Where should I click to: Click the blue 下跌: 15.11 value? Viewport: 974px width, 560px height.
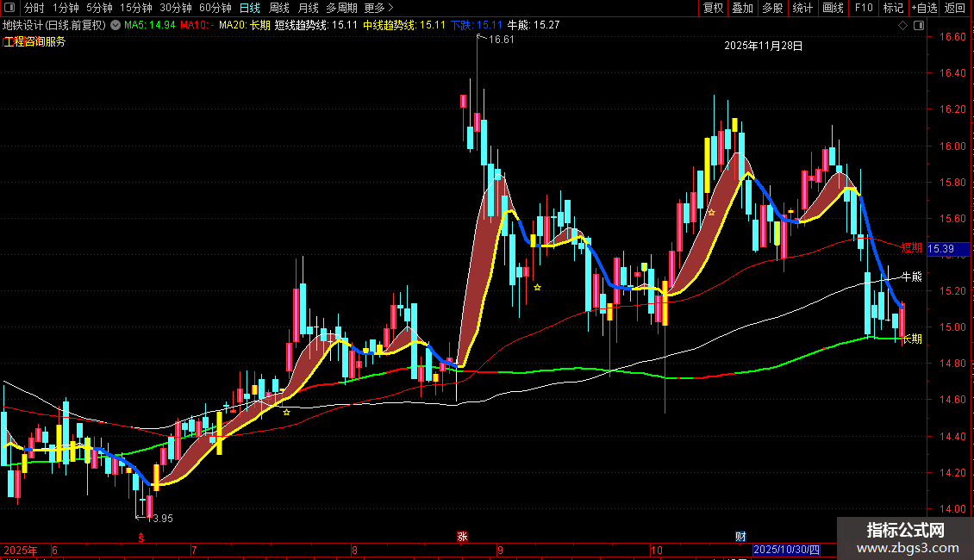(477, 25)
